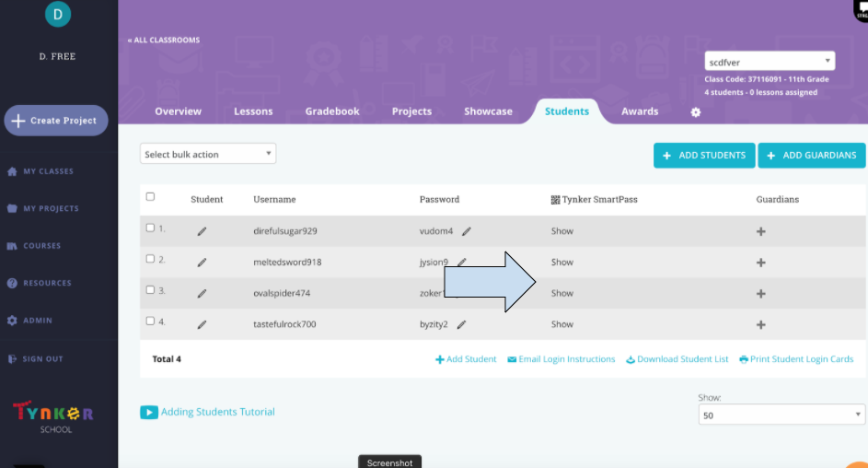Switch to the Projects tab

(411, 111)
